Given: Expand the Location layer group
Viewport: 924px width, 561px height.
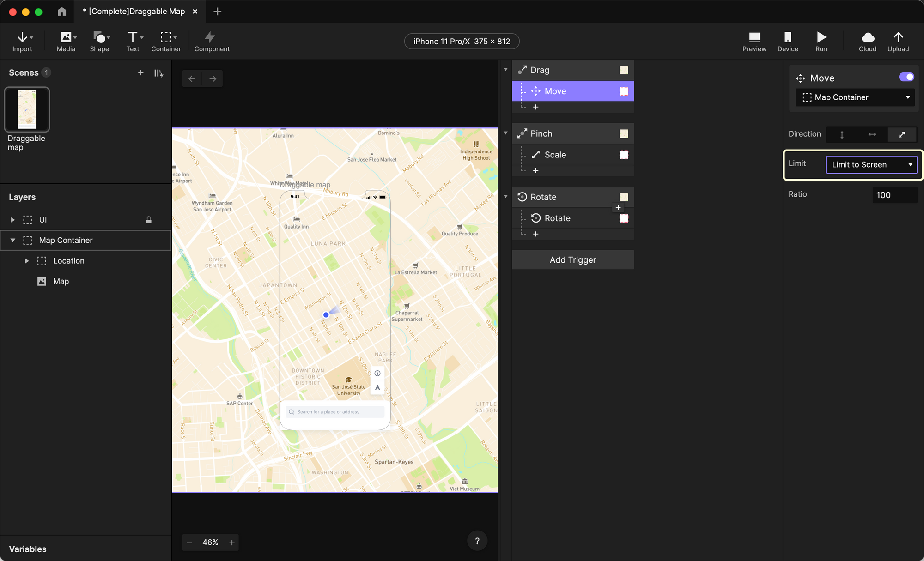Looking at the screenshot, I should (x=27, y=261).
